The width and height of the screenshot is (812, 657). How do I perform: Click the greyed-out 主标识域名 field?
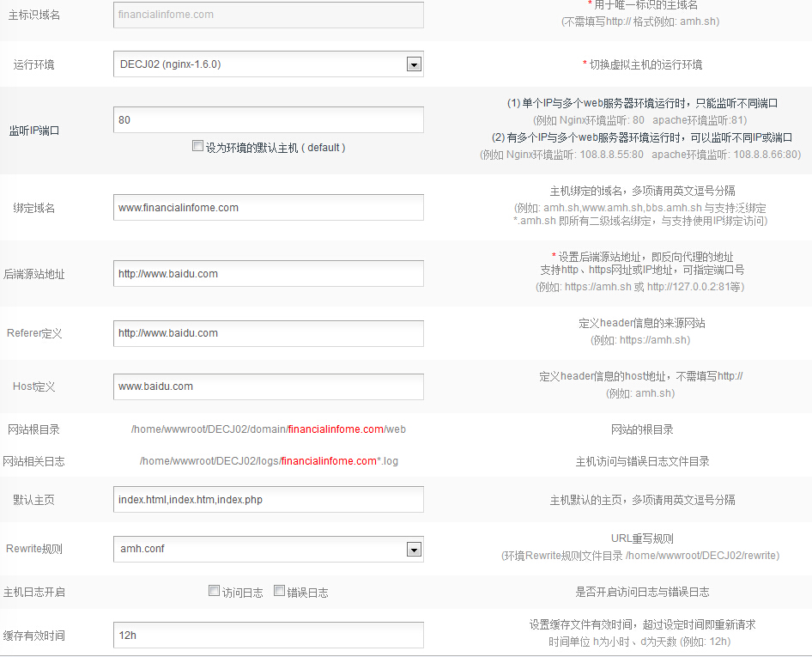pyautogui.click(x=268, y=15)
